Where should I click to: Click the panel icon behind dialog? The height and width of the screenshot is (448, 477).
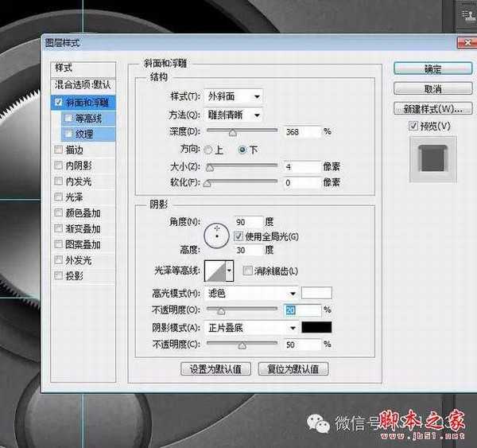tap(469, 15)
